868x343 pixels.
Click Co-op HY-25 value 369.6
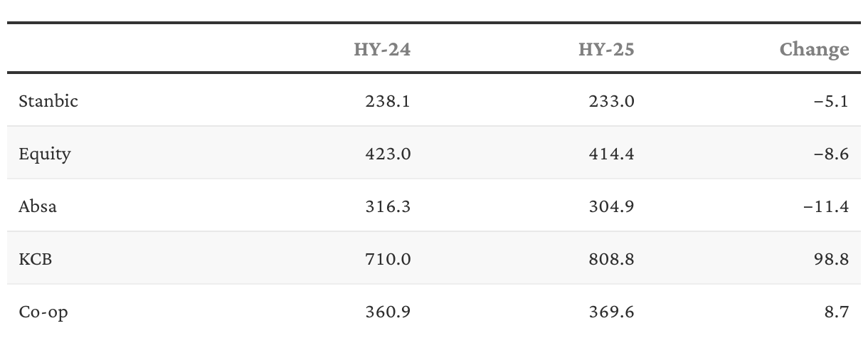611,312
